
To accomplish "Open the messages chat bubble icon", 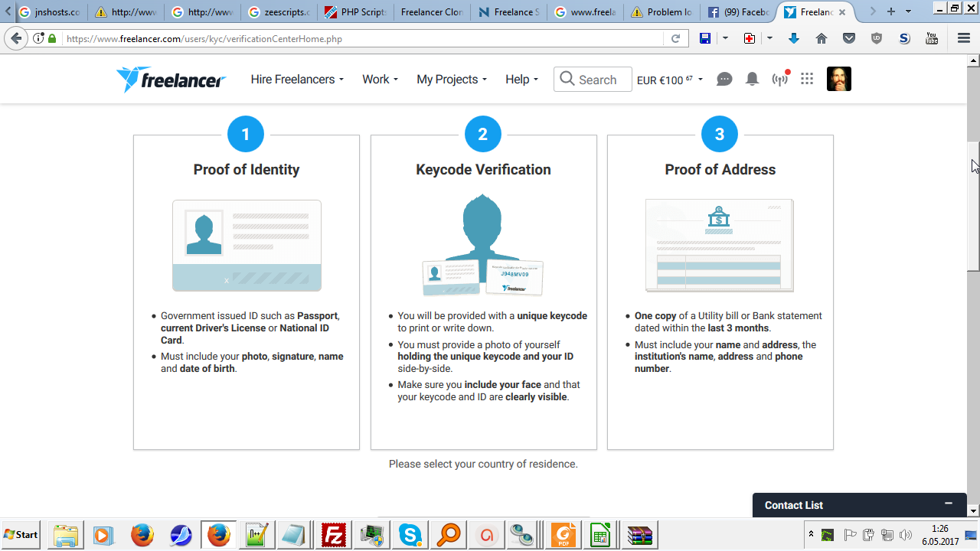I will tap(724, 79).
